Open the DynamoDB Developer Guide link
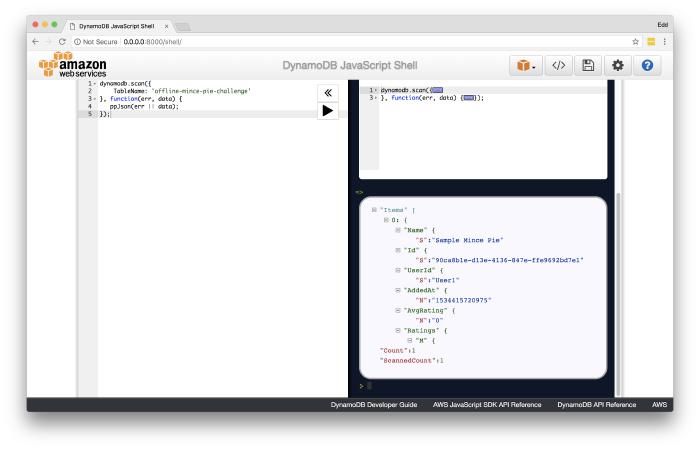 click(374, 404)
